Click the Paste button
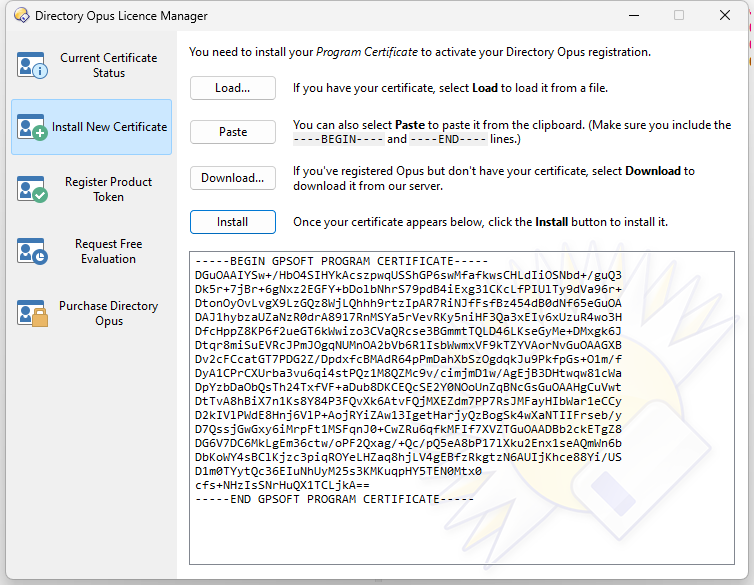 233,132
